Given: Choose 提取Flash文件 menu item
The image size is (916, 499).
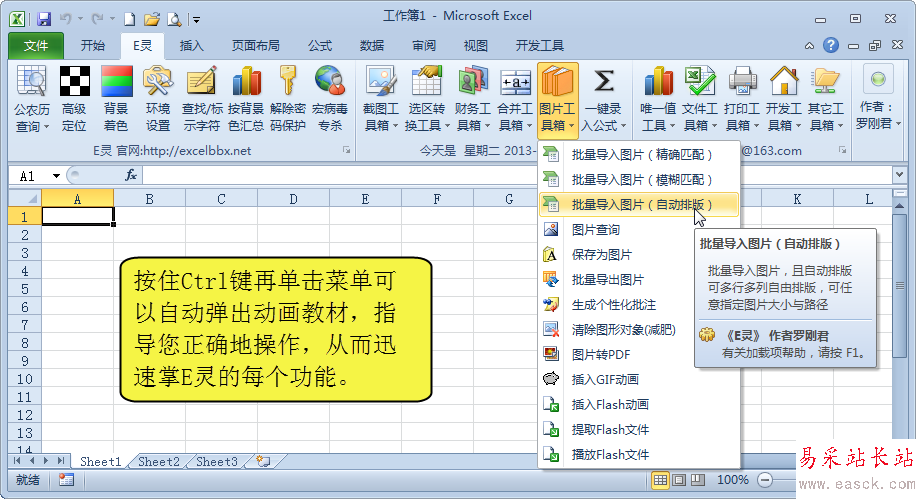Looking at the screenshot, I should tap(639, 429).
